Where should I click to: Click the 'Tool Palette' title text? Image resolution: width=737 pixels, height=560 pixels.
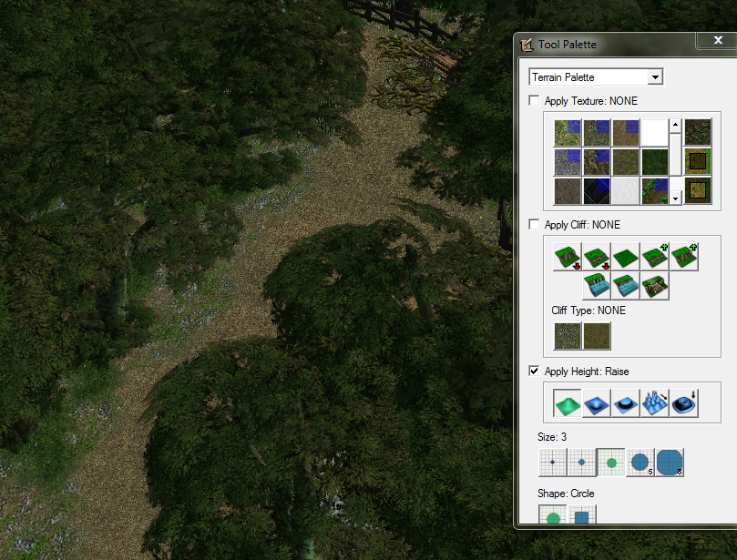568,45
